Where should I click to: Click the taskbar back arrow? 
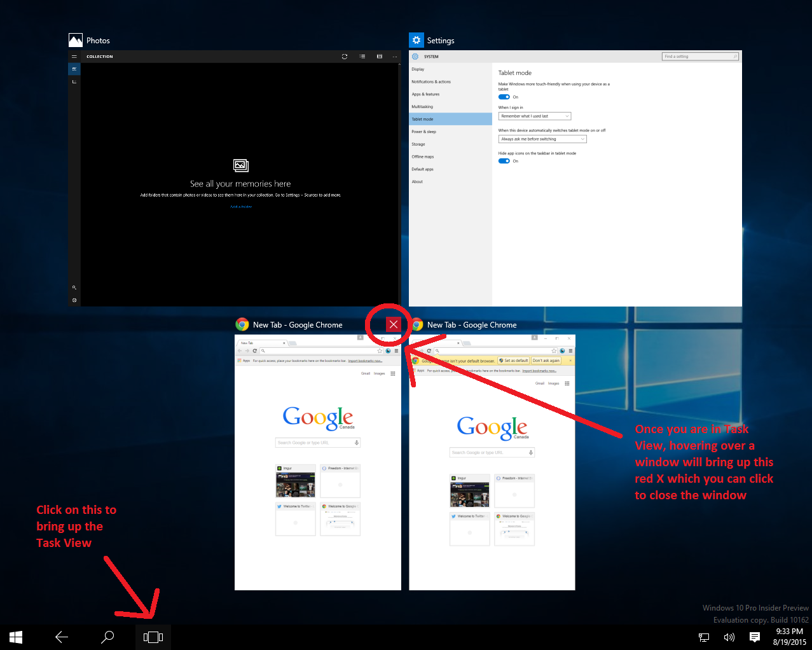pyautogui.click(x=62, y=637)
